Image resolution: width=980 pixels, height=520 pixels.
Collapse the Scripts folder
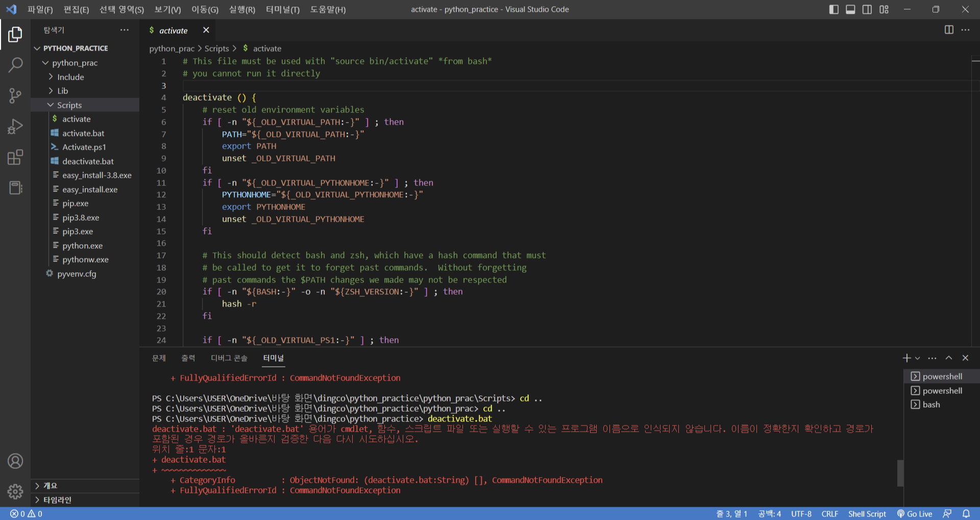point(69,105)
